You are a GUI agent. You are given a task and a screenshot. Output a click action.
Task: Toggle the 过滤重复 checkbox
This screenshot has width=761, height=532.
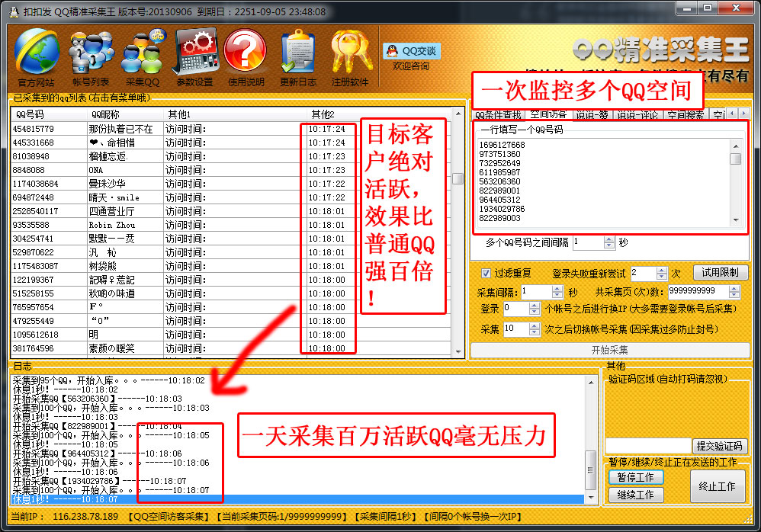[486, 273]
